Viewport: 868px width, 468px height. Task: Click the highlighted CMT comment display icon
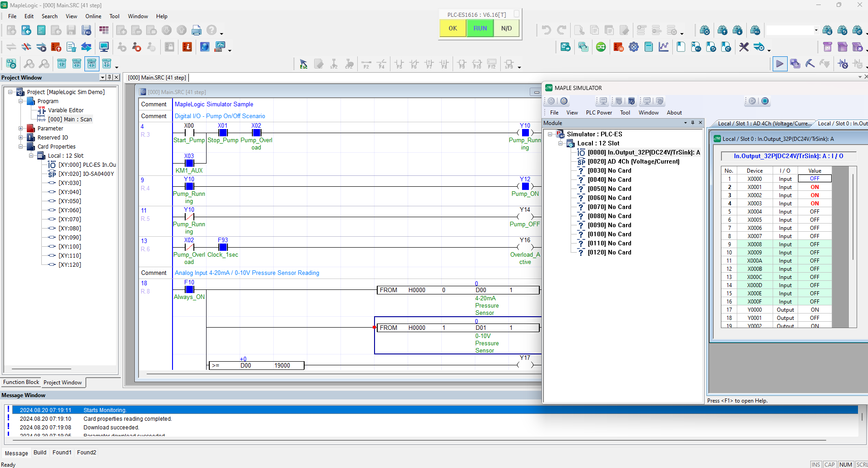[x=92, y=64]
